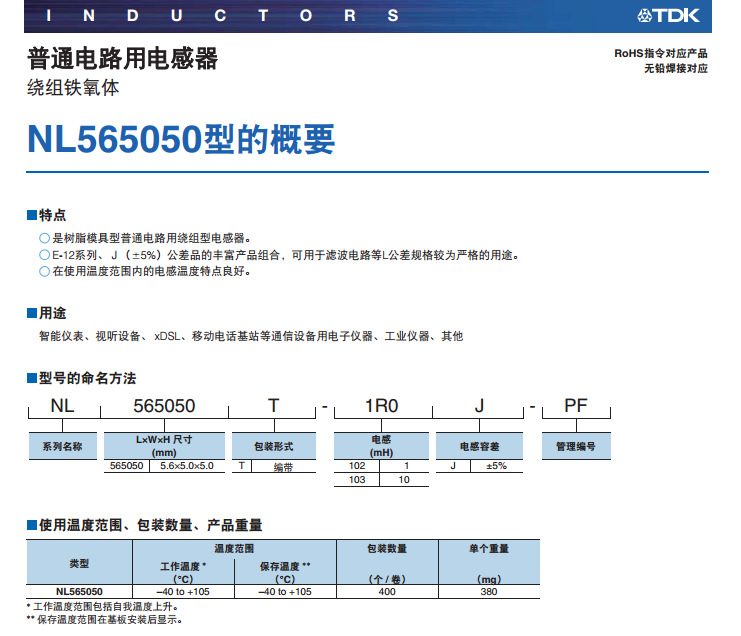The height and width of the screenshot is (636, 741).
Task: Select the 380 weight value cell
Action: tap(489, 592)
